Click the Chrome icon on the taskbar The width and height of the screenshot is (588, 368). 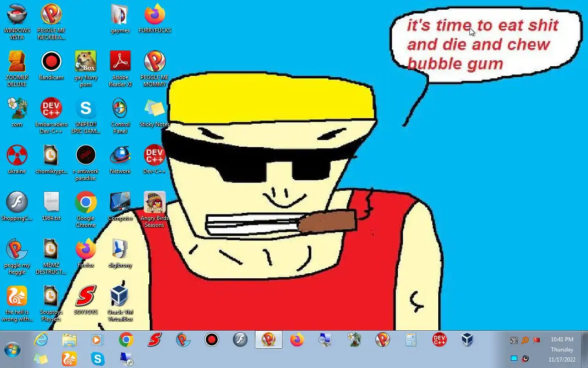pyautogui.click(x=126, y=340)
